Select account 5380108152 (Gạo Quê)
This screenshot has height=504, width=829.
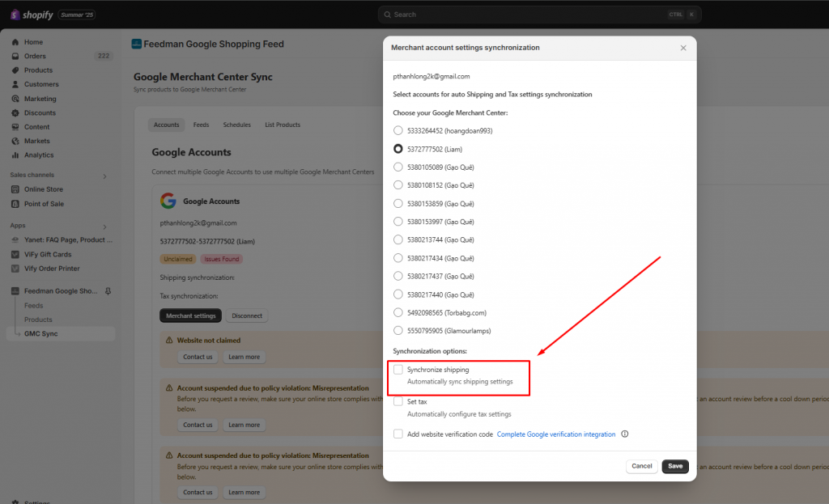click(x=398, y=185)
